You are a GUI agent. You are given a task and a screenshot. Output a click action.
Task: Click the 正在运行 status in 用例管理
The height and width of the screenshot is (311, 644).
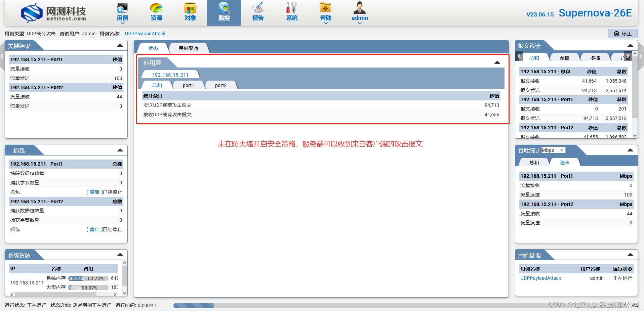622,278
